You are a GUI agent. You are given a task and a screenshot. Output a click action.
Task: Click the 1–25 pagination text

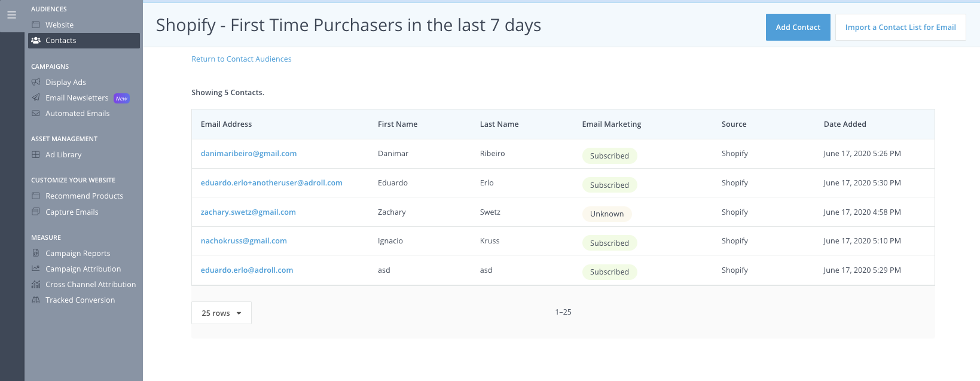pyautogui.click(x=563, y=312)
